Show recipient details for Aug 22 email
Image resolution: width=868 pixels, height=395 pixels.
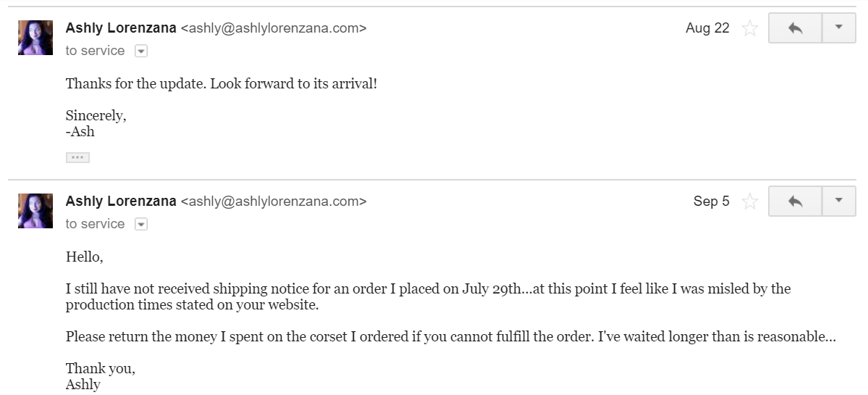[141, 51]
